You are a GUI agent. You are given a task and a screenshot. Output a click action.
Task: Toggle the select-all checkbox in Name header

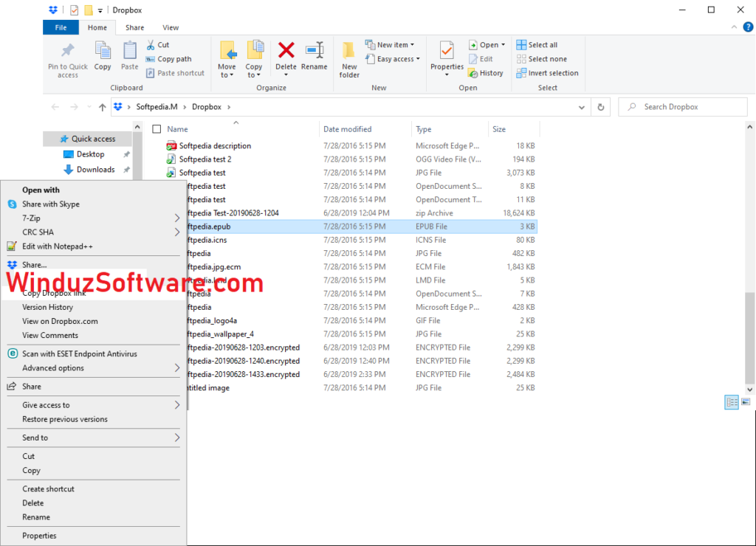click(x=157, y=129)
